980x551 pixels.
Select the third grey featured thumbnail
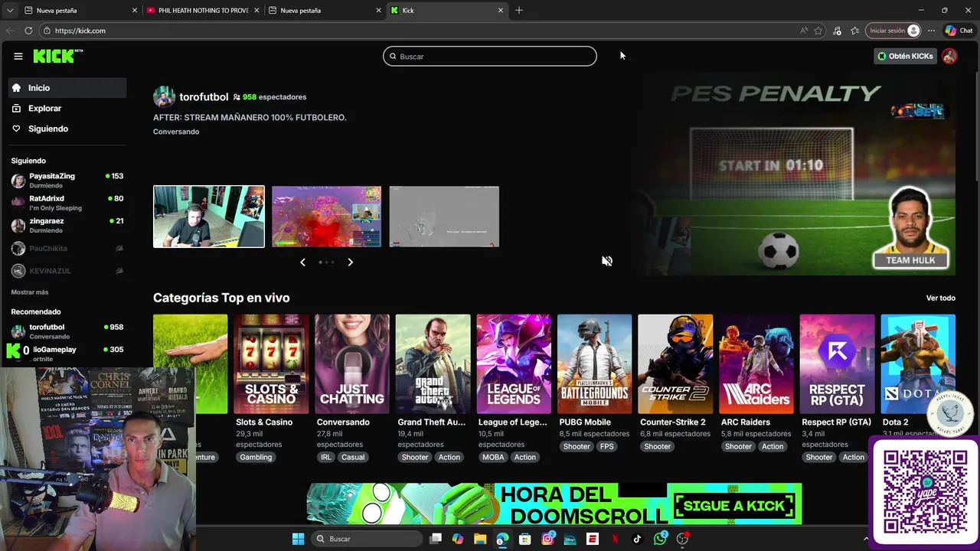coord(444,217)
